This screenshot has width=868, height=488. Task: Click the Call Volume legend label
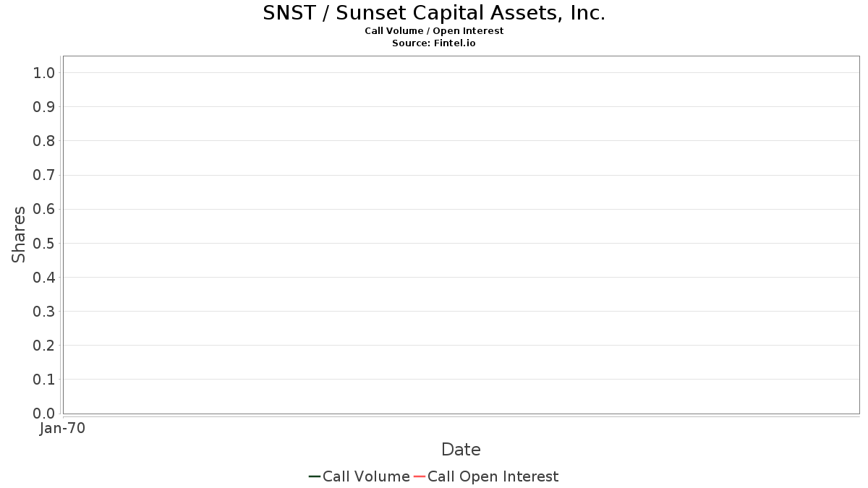tap(366, 476)
